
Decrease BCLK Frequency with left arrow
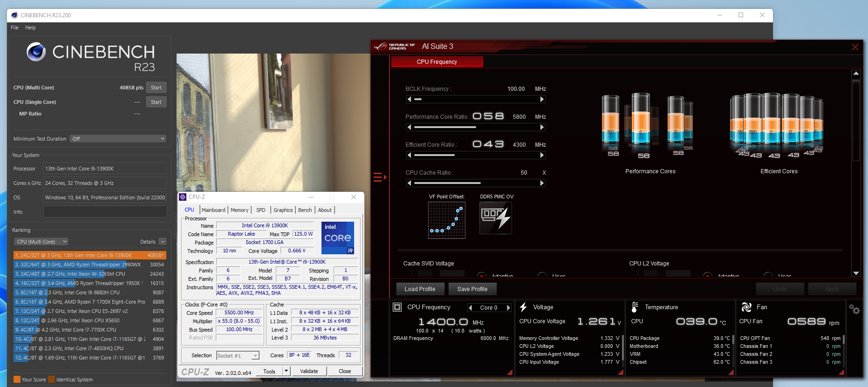pyautogui.click(x=409, y=99)
